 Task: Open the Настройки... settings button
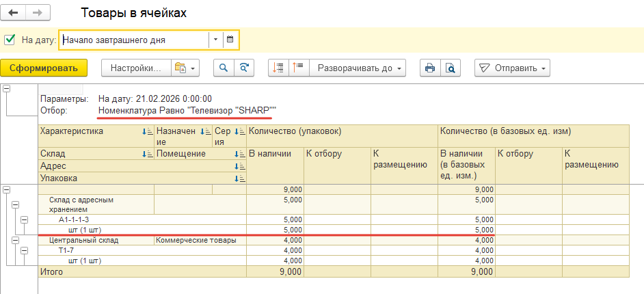click(135, 68)
